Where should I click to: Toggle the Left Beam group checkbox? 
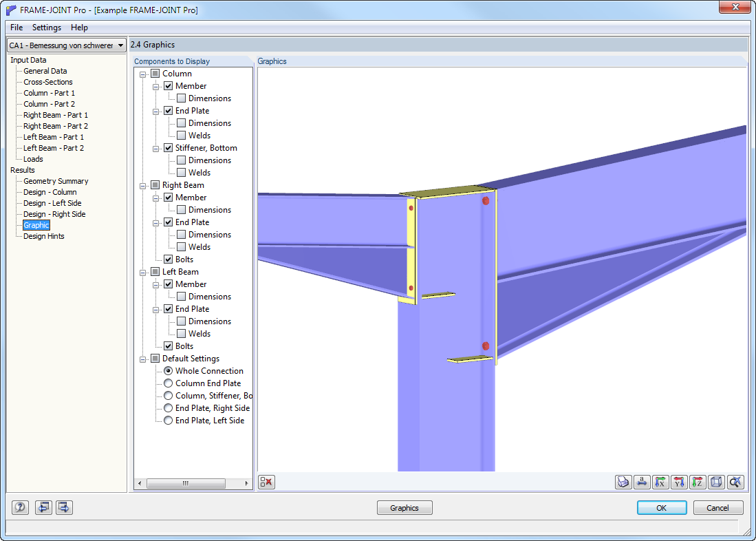pos(155,272)
